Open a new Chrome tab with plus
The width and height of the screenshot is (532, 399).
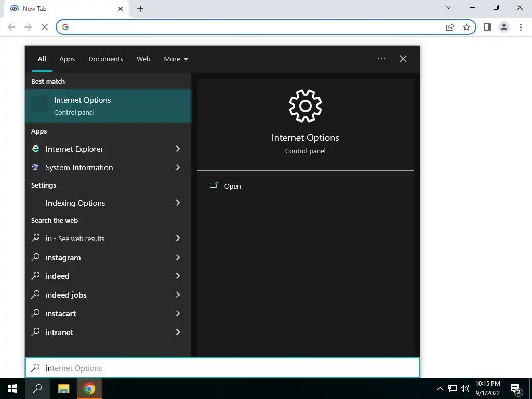pos(140,9)
